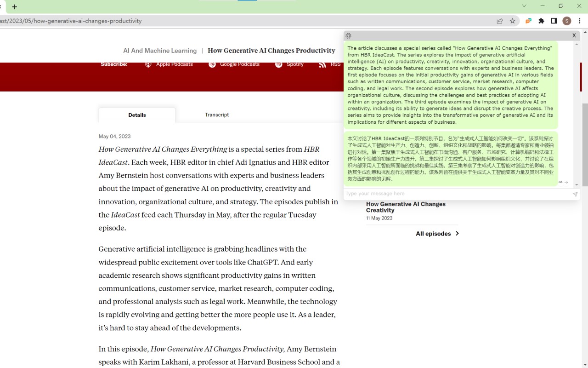Click the address bar URL
Screen dimensions: 588x368
[x=71, y=21]
